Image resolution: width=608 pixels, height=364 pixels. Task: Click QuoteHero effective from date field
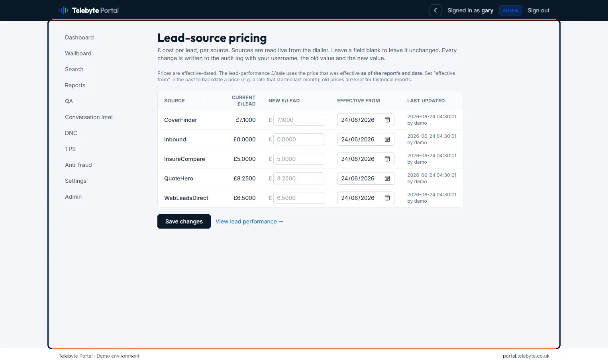point(366,178)
